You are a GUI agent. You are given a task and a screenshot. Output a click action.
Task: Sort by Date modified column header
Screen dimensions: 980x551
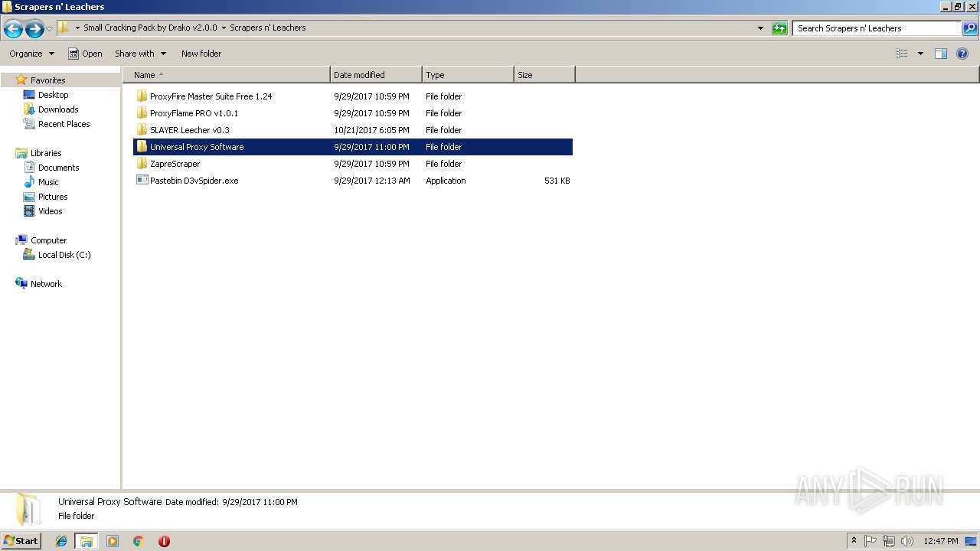pos(376,75)
